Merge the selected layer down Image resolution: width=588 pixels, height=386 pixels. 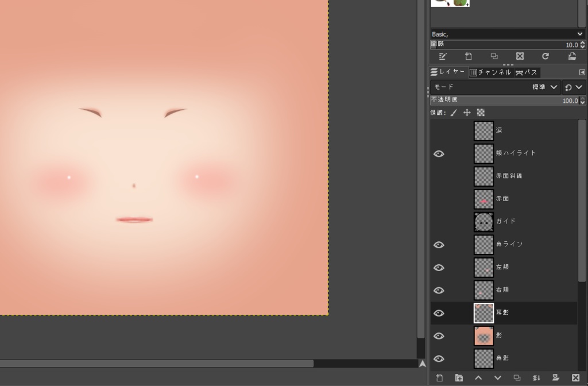(x=536, y=378)
